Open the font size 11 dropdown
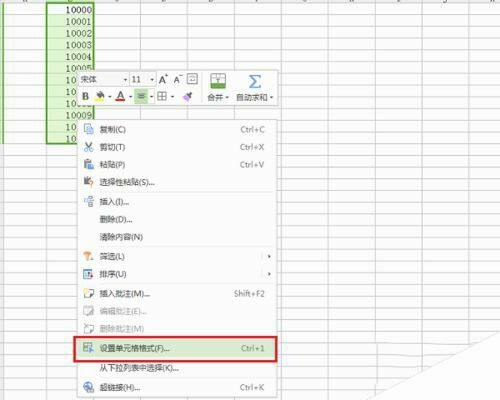The width and height of the screenshot is (500, 400). coord(152,80)
